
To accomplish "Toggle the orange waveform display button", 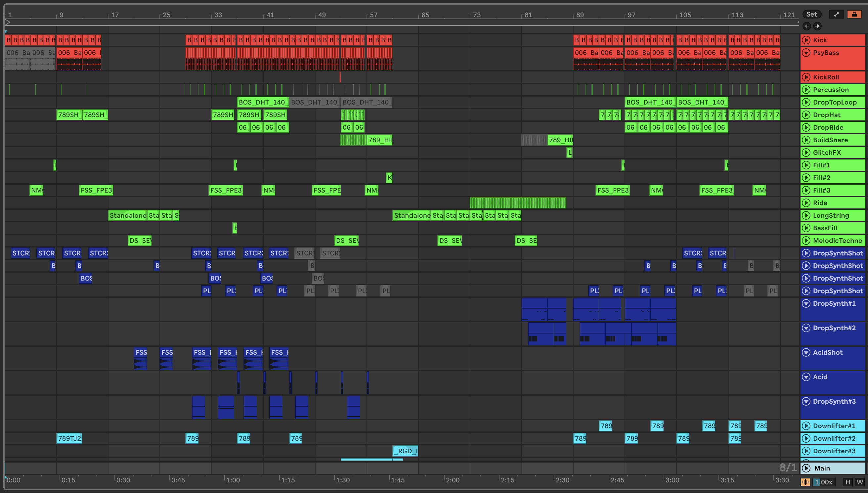I will 805,482.
